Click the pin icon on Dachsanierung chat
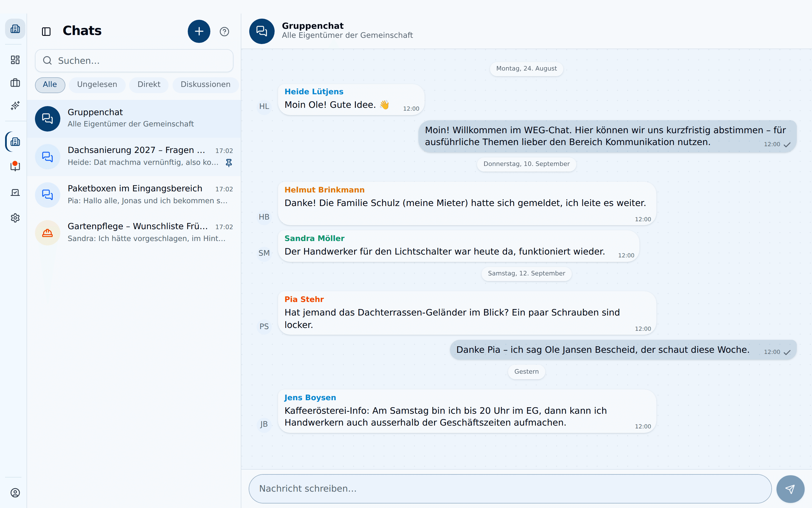This screenshot has height=508, width=812. [x=229, y=163]
